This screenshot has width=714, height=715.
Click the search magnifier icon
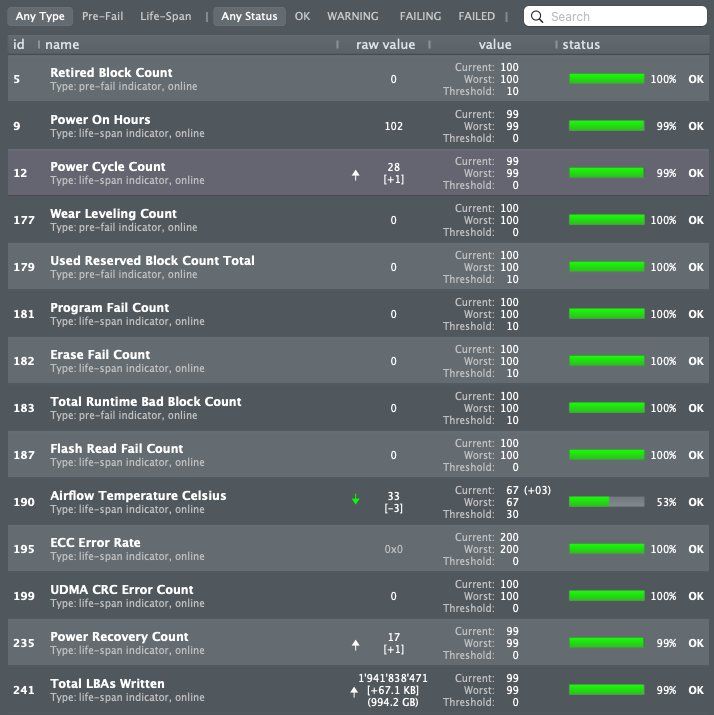tap(537, 17)
